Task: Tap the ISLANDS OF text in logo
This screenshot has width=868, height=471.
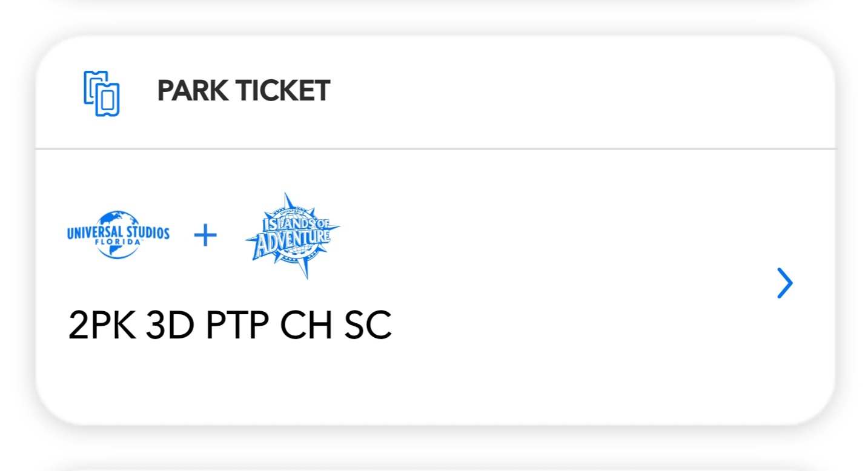Action: [294, 224]
